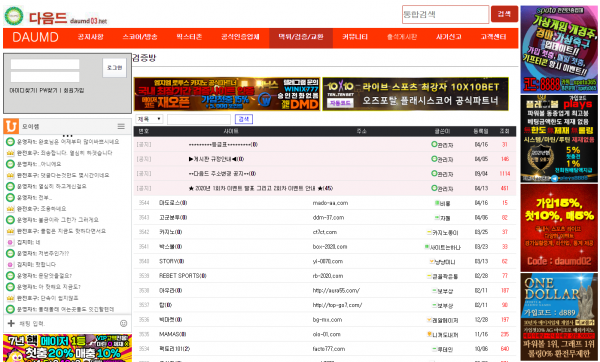Image resolution: width=600 pixels, height=362 pixels.
Task: Open 스코어/방송 in the navigation bar
Action: pyautogui.click(x=140, y=37)
